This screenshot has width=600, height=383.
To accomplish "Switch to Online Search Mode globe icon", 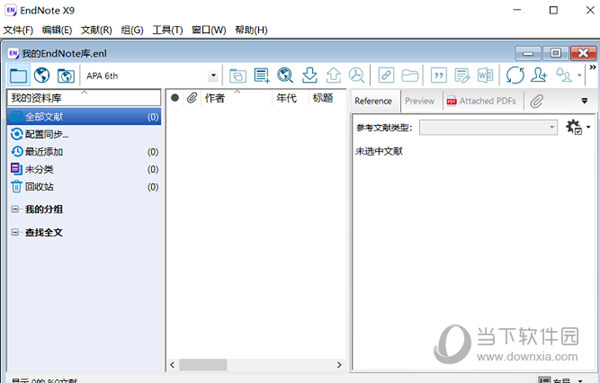I will (42, 75).
